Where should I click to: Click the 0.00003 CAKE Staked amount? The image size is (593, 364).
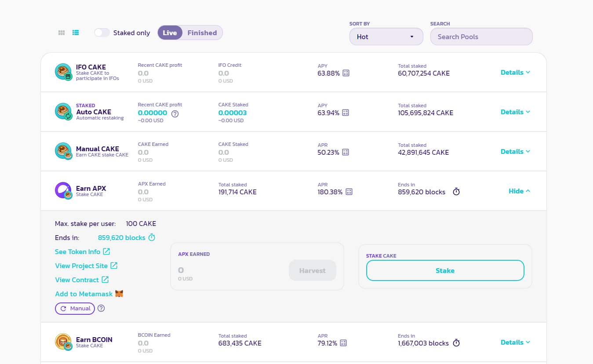233,113
